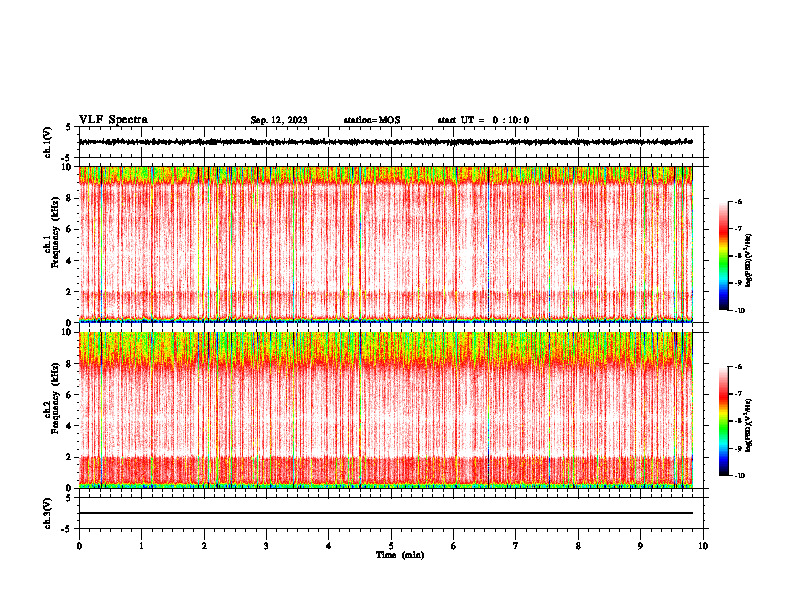This screenshot has width=792, height=612.
Task: Click the "VLF Spectra" title text
Action: 113,120
